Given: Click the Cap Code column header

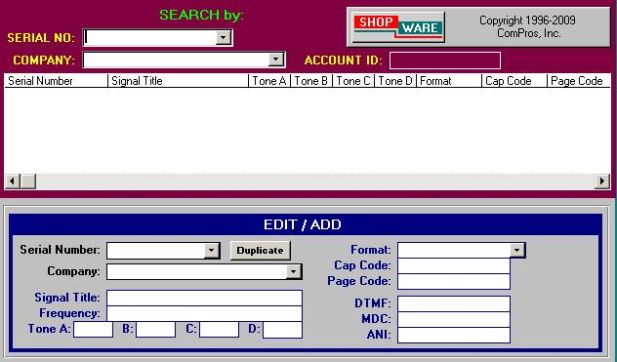Looking at the screenshot, I should [x=514, y=81].
